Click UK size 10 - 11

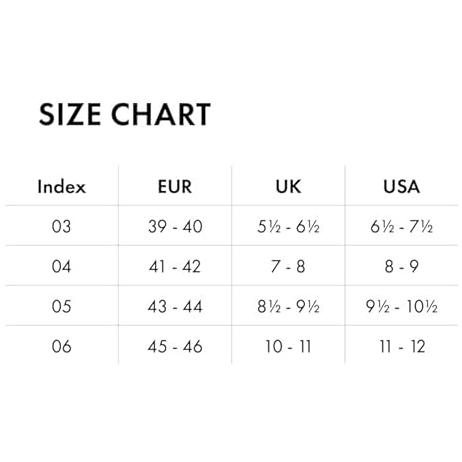288,346
